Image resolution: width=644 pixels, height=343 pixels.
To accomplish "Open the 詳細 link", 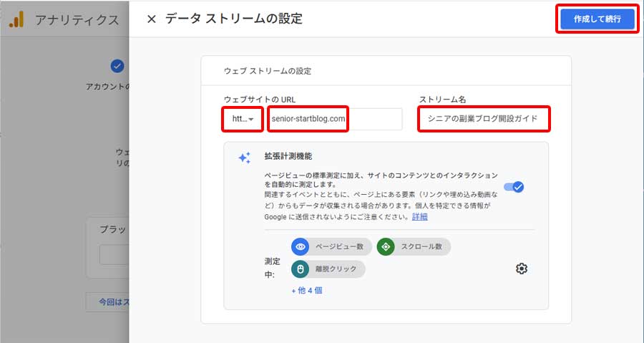I will click(x=420, y=216).
